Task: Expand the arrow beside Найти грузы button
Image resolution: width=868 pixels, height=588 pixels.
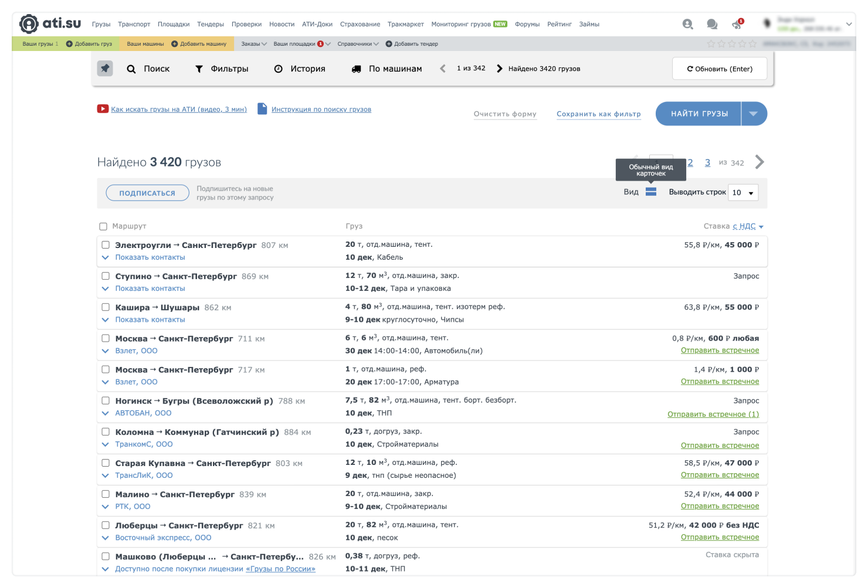Action: click(754, 114)
